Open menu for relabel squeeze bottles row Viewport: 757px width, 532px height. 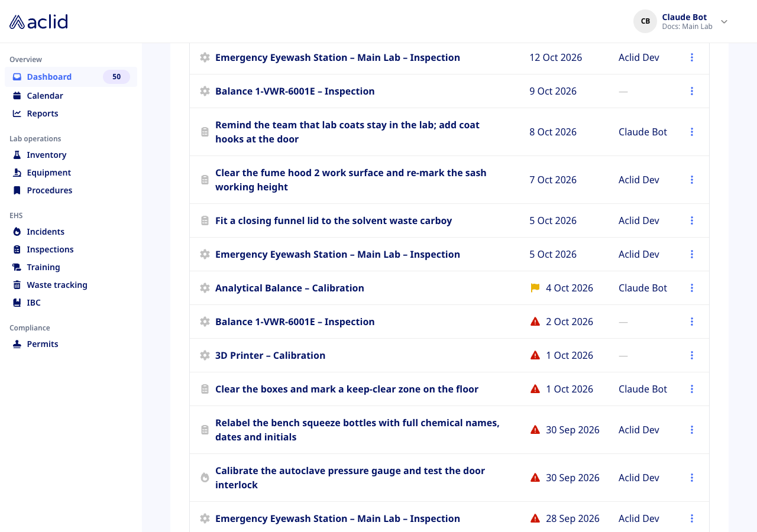tap(692, 430)
